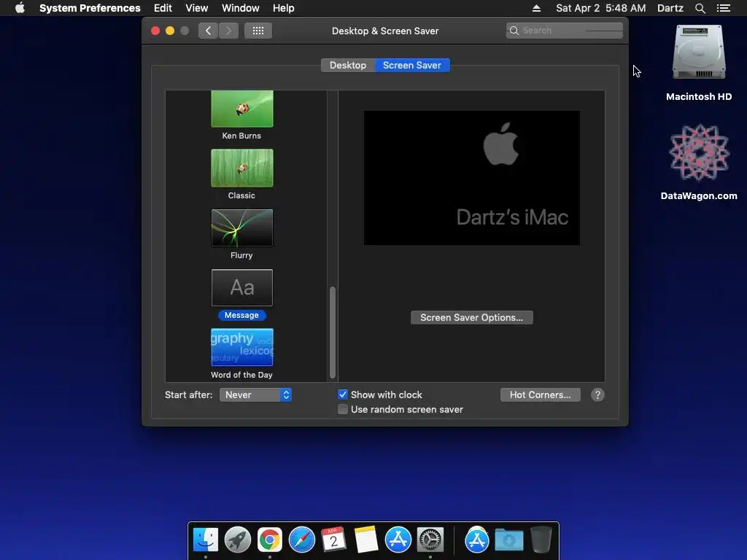This screenshot has width=747, height=560.
Task: Uncheck Show with clock
Action: (343, 394)
